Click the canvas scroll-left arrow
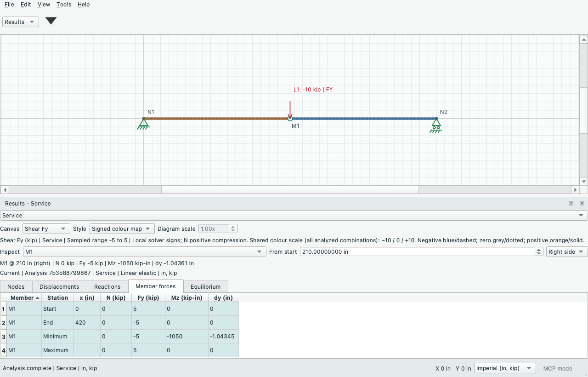Viewport: 588px width, 377px height. click(x=5, y=189)
